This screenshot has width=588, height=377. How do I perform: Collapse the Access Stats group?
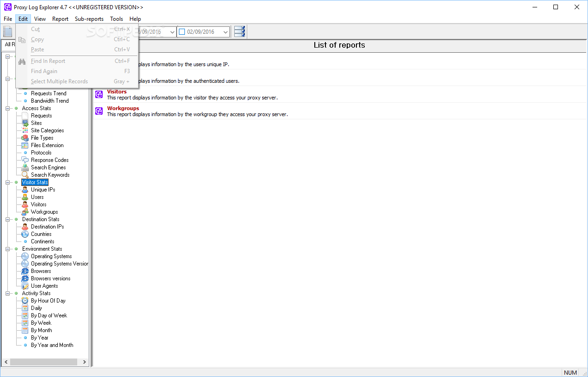point(8,108)
